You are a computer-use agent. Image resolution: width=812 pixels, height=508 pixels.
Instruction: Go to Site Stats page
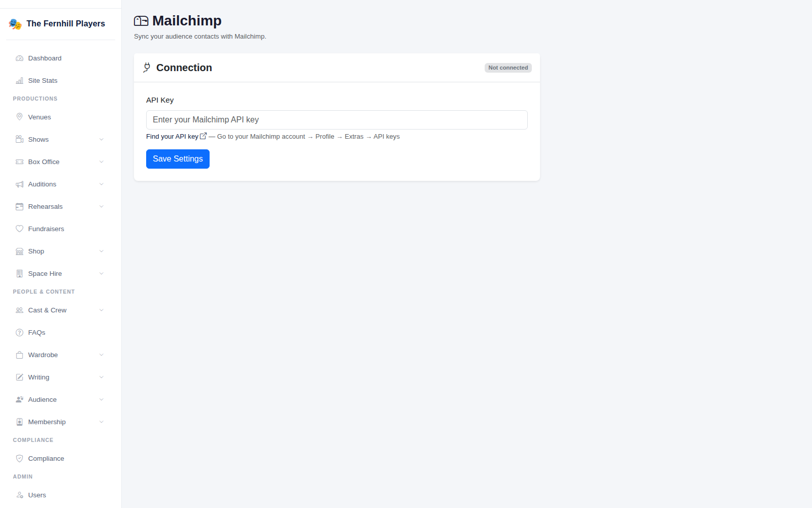coord(60,81)
